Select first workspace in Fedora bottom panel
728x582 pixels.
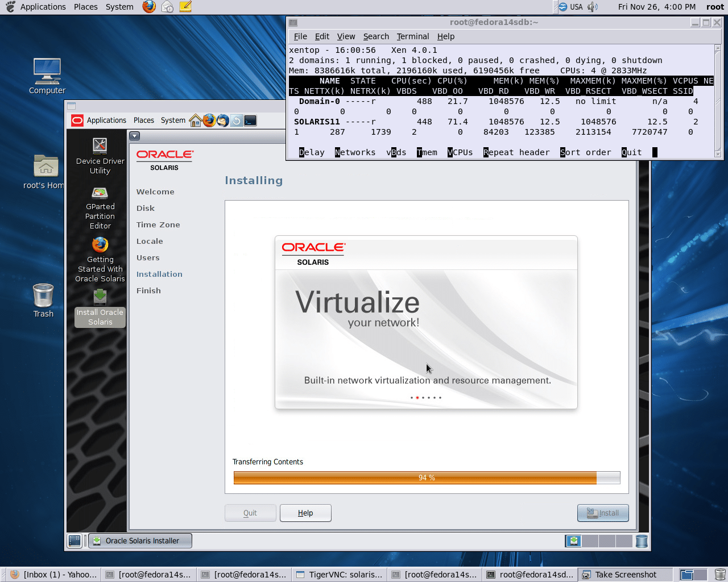pos(686,575)
